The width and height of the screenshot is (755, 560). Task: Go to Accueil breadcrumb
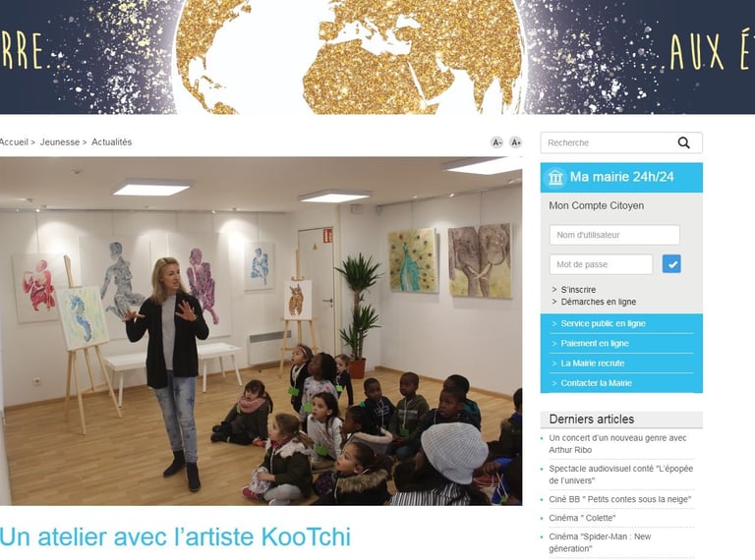pyautogui.click(x=14, y=141)
